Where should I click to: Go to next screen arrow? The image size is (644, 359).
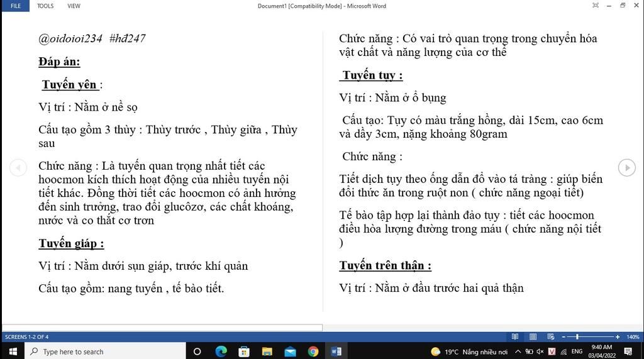[627, 168]
